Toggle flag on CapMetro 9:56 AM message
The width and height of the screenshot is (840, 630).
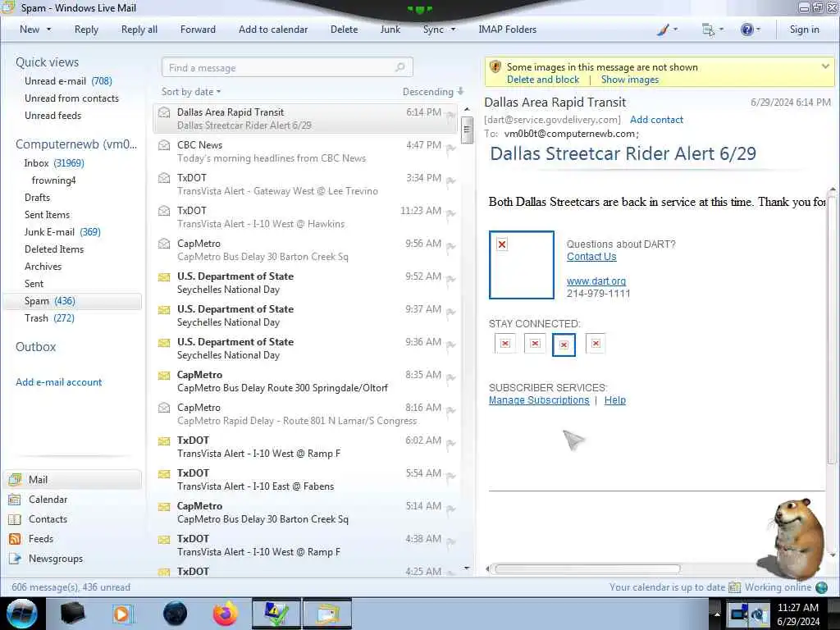(x=450, y=247)
